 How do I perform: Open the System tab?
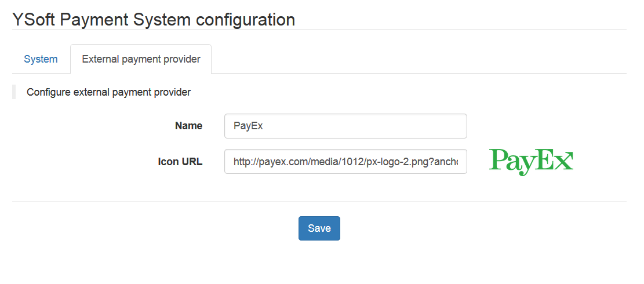pyautogui.click(x=41, y=59)
